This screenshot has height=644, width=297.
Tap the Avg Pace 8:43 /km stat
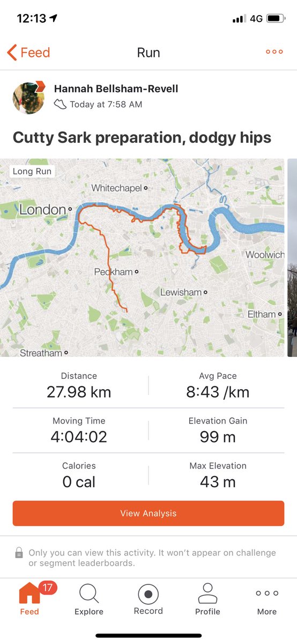(218, 385)
